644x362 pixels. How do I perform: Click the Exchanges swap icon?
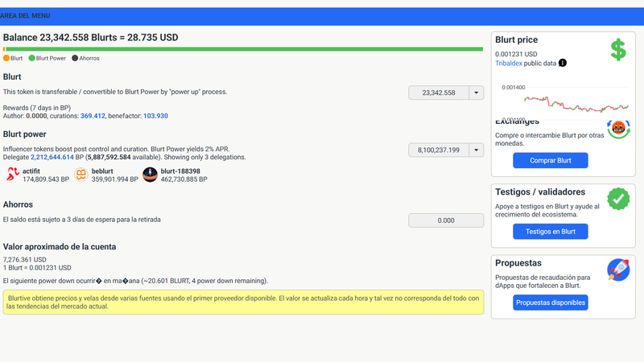tap(617, 130)
